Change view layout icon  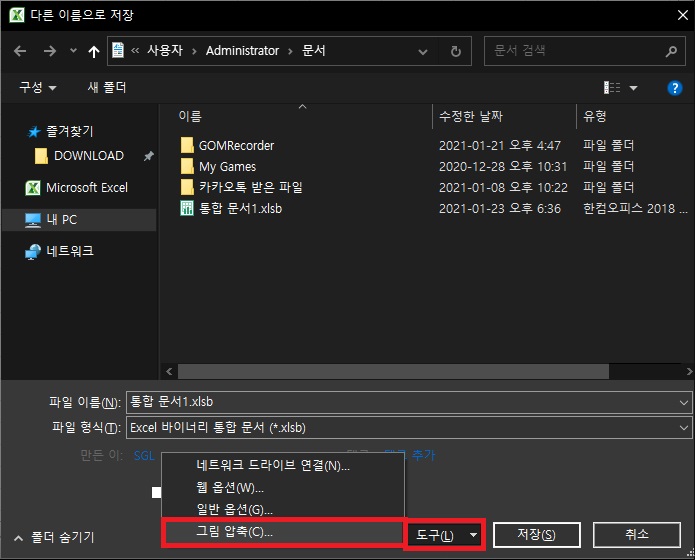(612, 88)
